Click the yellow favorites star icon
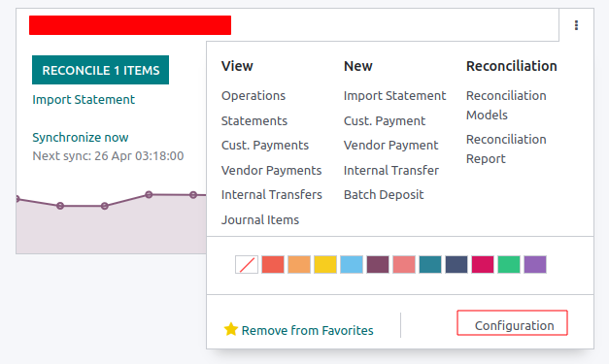The width and height of the screenshot is (609, 364). 231,329
